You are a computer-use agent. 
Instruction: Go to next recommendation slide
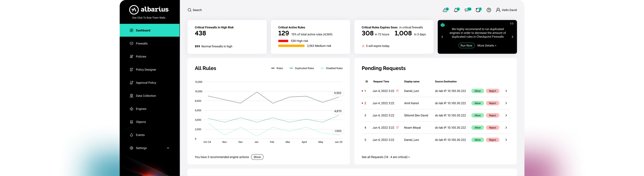[x=513, y=37]
